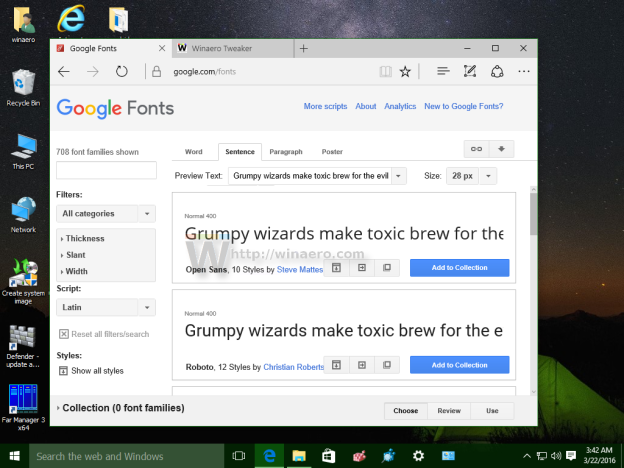
Task: Select This PC desktop icon
Action: click(x=23, y=151)
